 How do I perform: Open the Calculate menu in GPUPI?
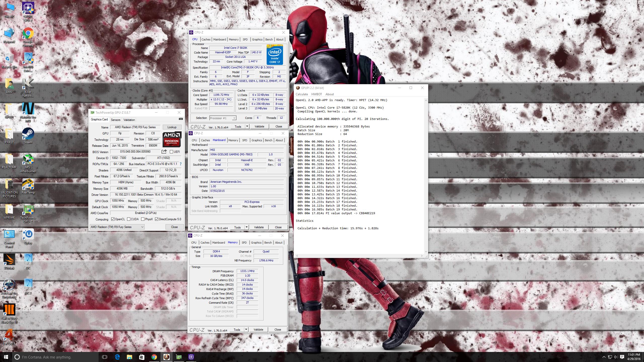click(302, 94)
